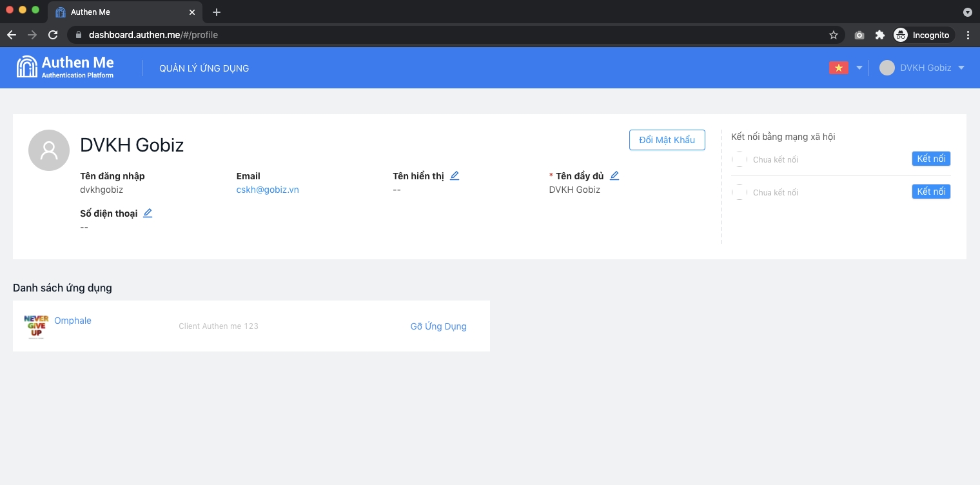The width and height of the screenshot is (980, 485).
Task: Open the cskh@gobiz.vn email link
Action: (268, 190)
